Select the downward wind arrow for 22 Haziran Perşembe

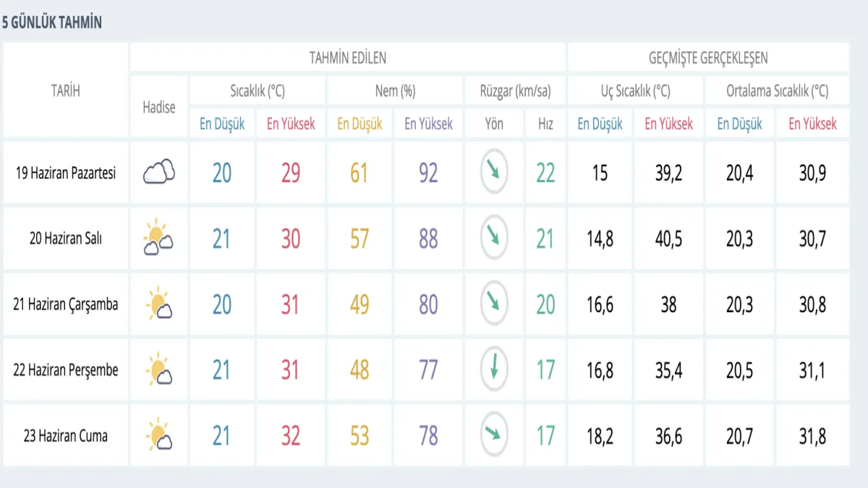pyautogui.click(x=494, y=370)
